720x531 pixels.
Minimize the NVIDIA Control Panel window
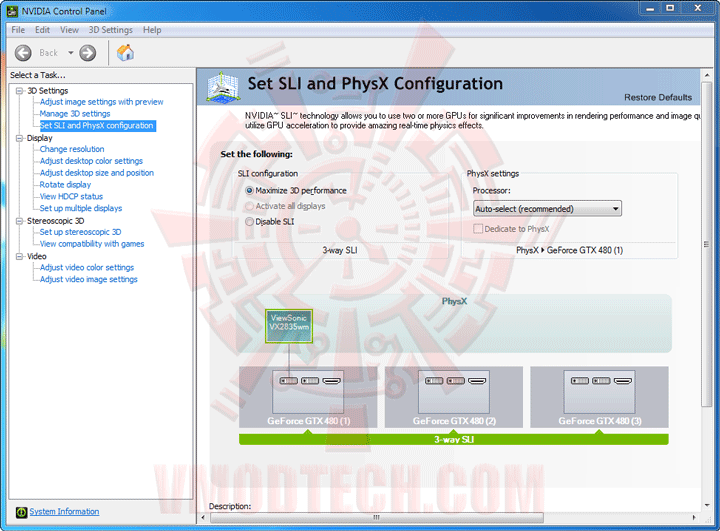tap(650, 8)
